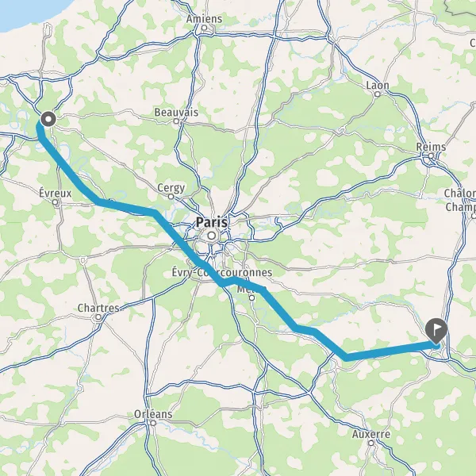Click the Chartres text label
Image resolution: width=476 pixels, height=476 pixels.
pyautogui.click(x=98, y=308)
